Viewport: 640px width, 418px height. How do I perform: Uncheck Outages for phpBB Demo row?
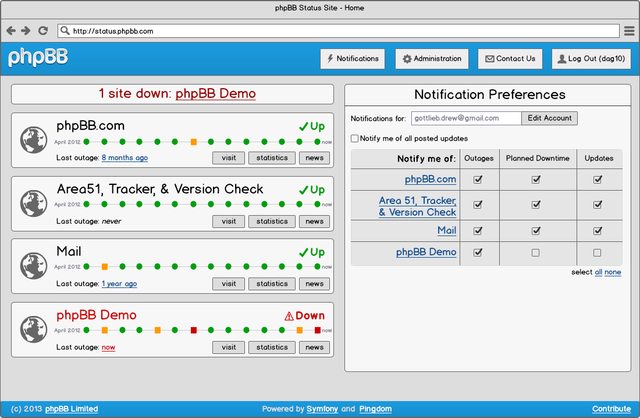click(x=478, y=252)
